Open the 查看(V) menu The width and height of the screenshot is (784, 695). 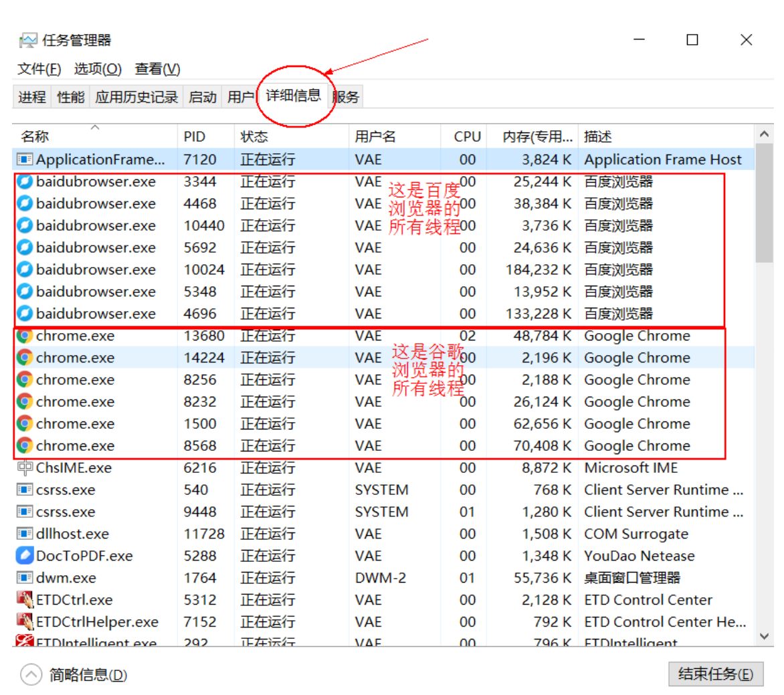(157, 69)
